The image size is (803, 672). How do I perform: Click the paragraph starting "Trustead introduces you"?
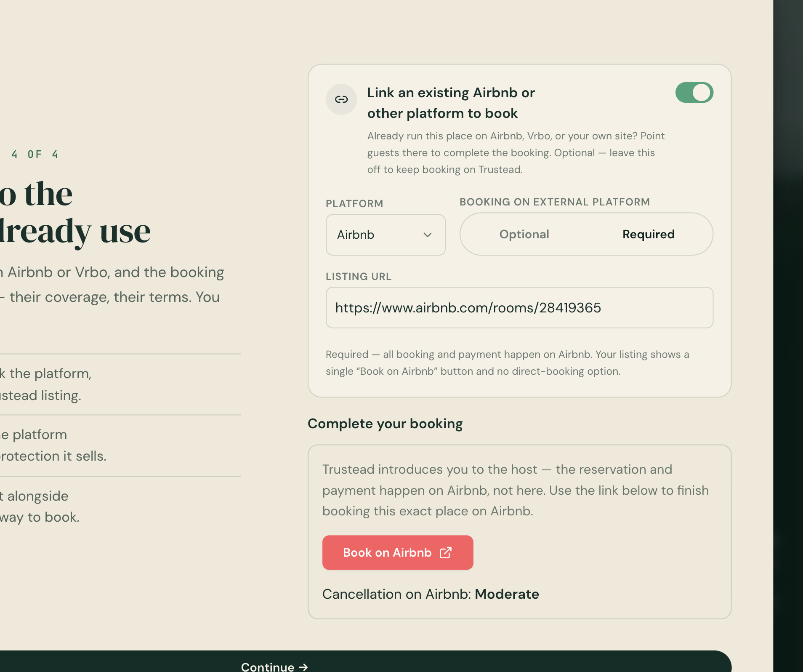[x=516, y=490]
